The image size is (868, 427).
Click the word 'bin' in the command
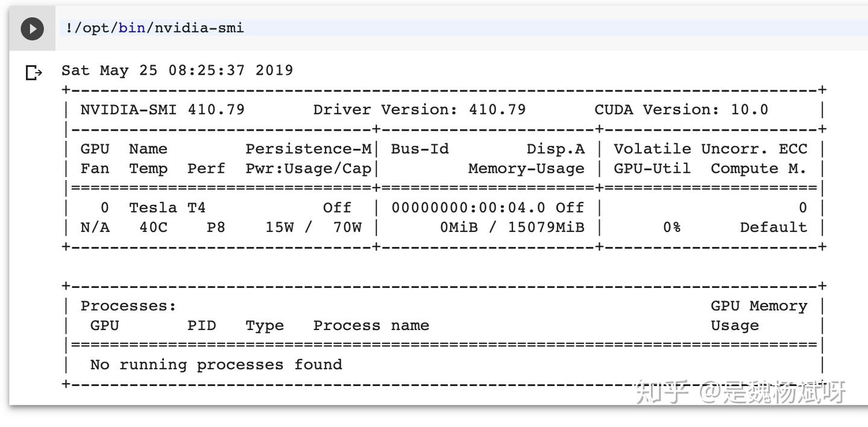tap(131, 28)
